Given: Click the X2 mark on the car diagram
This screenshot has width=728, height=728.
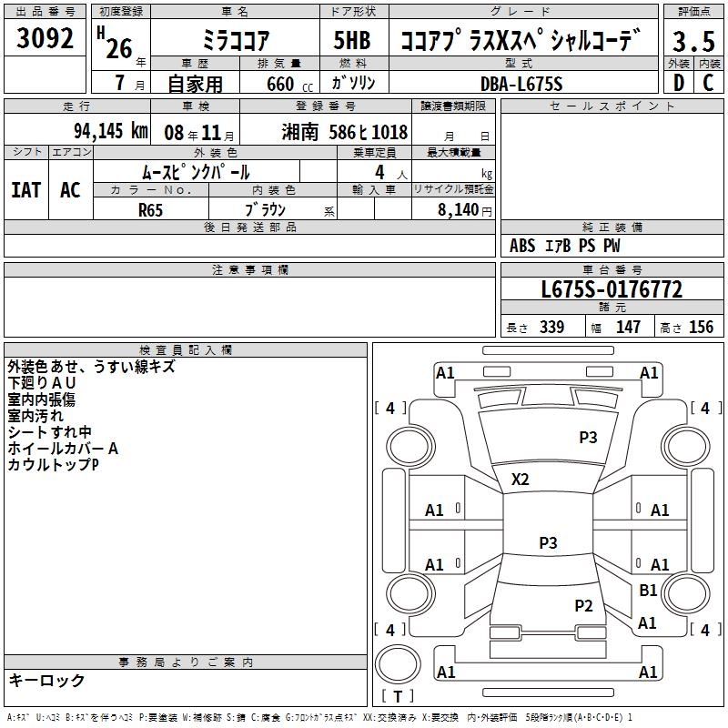Looking at the screenshot, I should click(521, 480).
